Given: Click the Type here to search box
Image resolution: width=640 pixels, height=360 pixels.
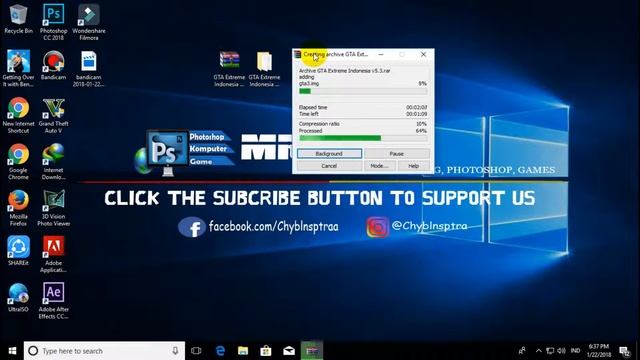Looking at the screenshot, I should (104, 351).
